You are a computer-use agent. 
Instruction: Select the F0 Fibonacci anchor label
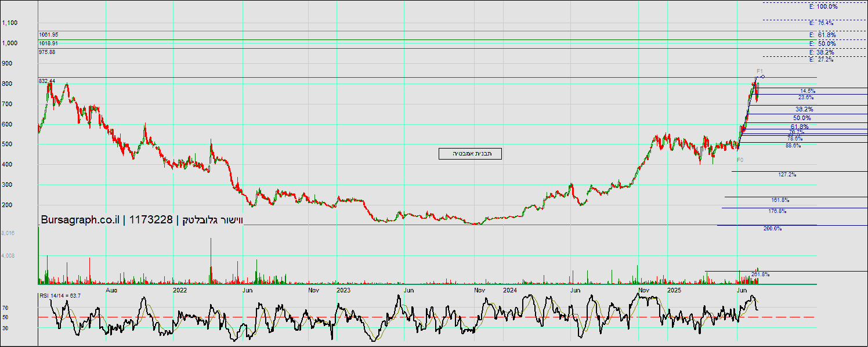[740, 159]
